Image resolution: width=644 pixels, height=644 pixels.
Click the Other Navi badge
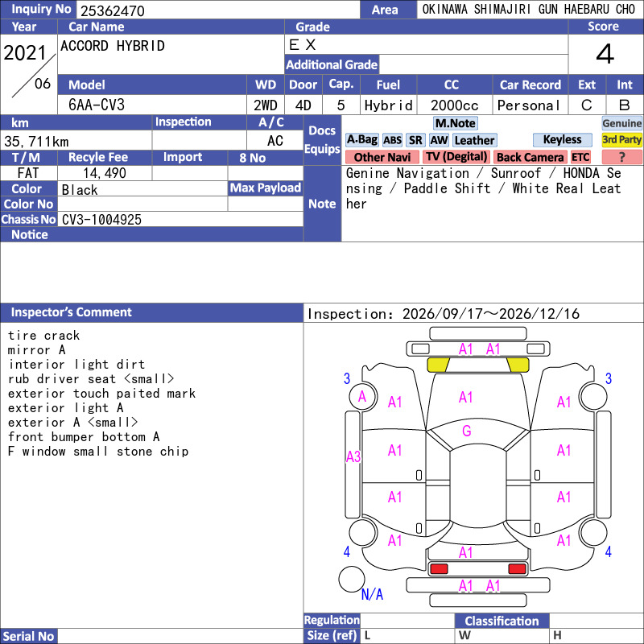[x=382, y=157]
